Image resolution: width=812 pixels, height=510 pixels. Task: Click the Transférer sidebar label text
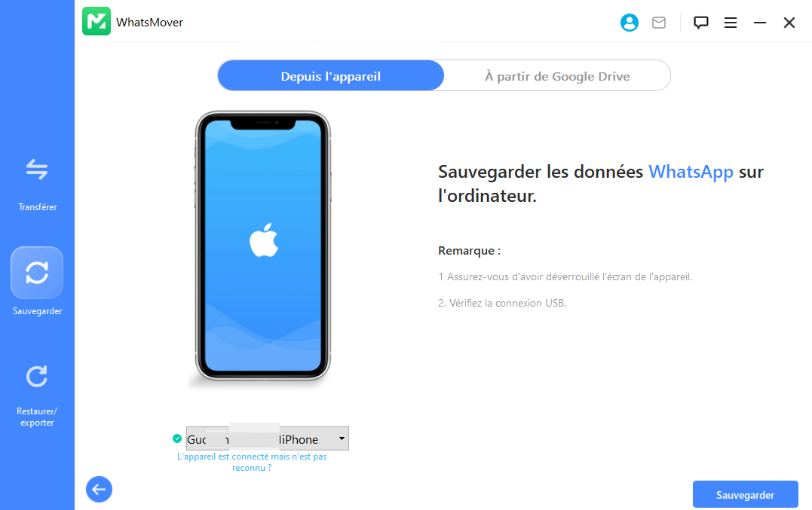point(37,207)
